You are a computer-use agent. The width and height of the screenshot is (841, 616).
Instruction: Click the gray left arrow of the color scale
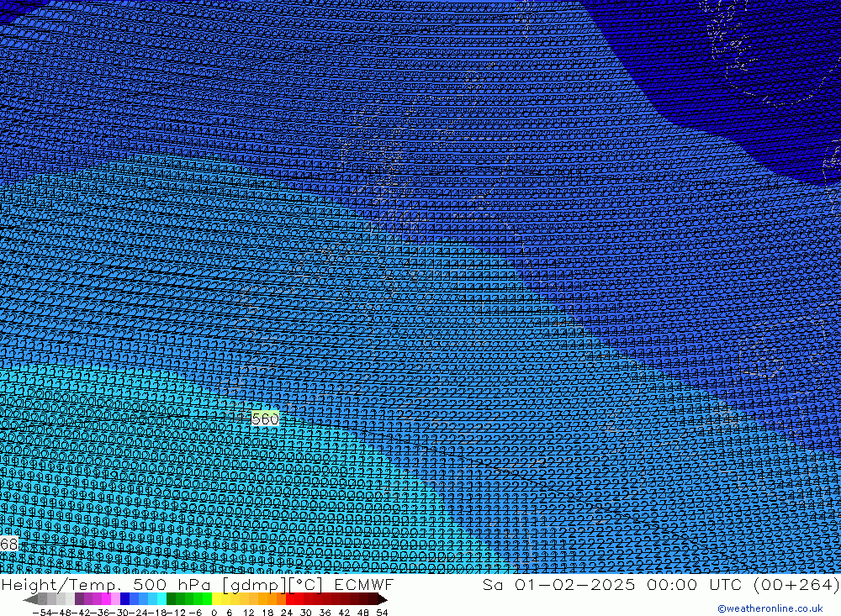[30, 599]
